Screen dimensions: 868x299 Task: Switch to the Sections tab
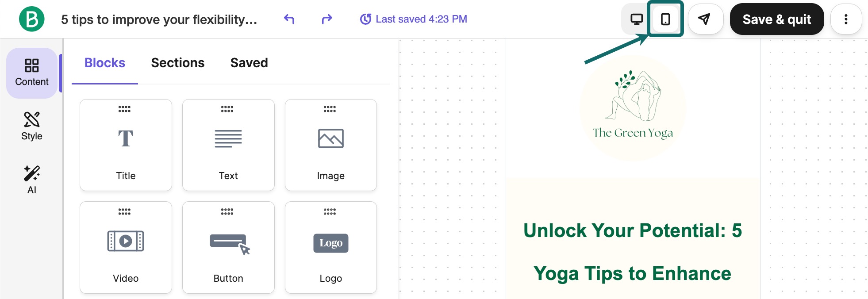coord(177,63)
